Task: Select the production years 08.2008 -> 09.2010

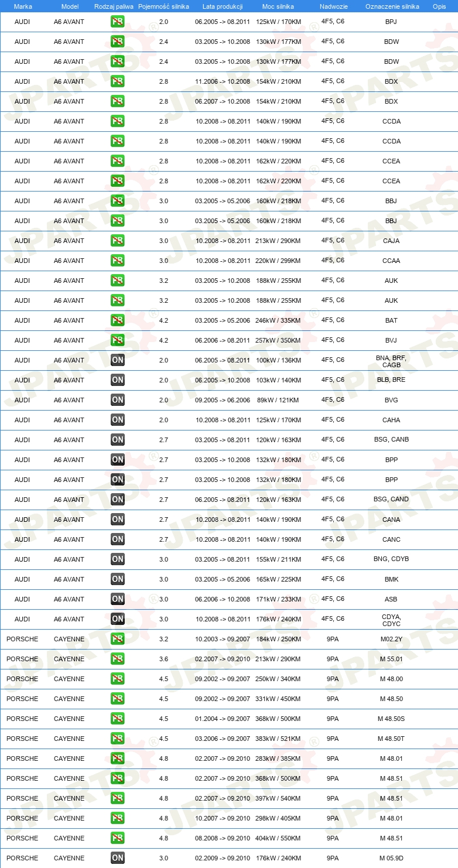Action: 223,838
